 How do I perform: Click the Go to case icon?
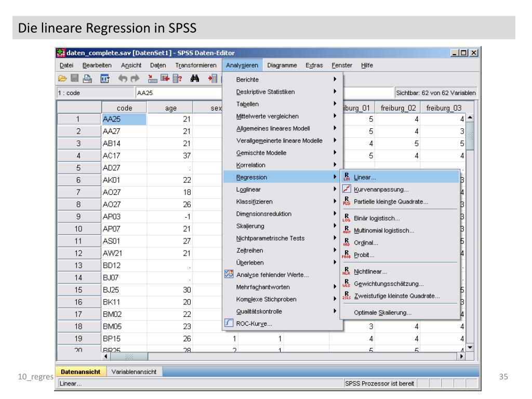point(153,79)
